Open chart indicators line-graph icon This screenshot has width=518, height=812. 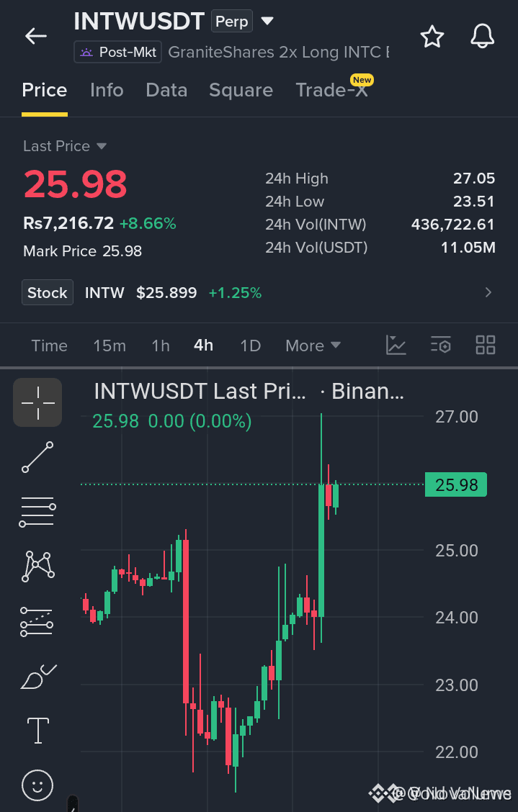(396, 345)
